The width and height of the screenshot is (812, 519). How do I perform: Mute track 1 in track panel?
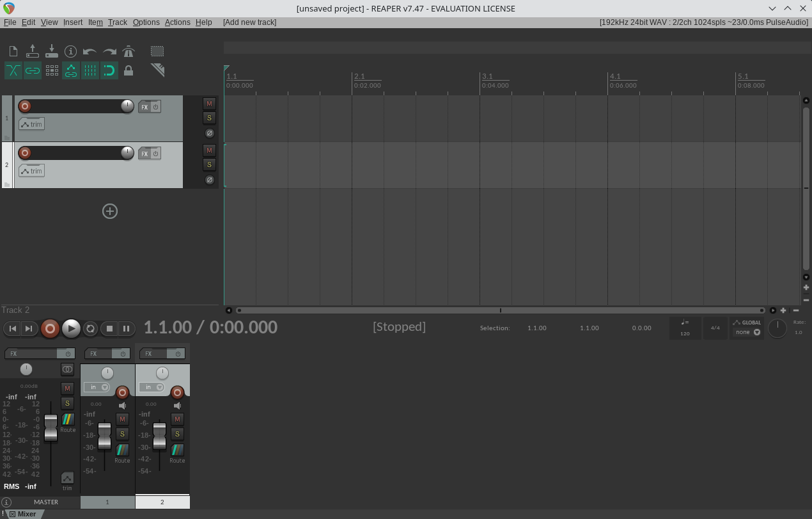pos(209,104)
